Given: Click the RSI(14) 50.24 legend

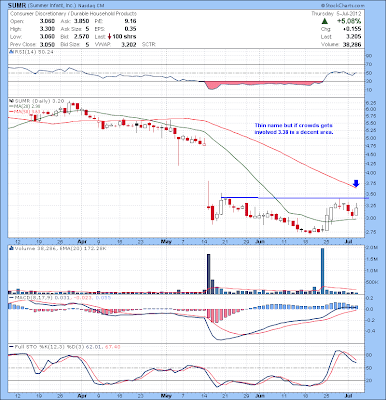Looking at the screenshot, I should coord(34,52).
